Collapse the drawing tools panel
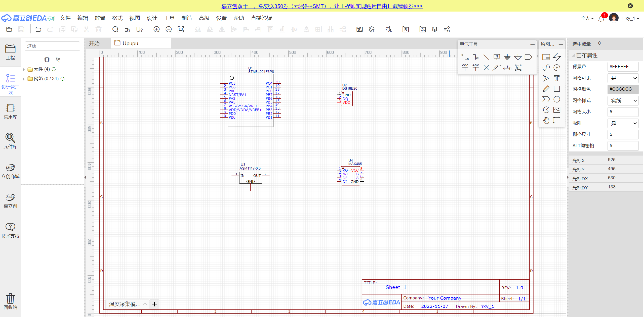 (561, 44)
